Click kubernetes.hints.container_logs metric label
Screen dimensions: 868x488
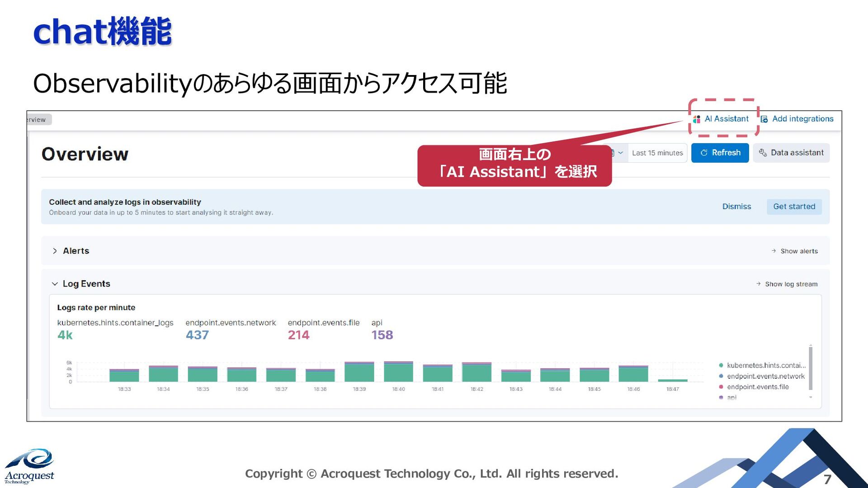pos(115,323)
